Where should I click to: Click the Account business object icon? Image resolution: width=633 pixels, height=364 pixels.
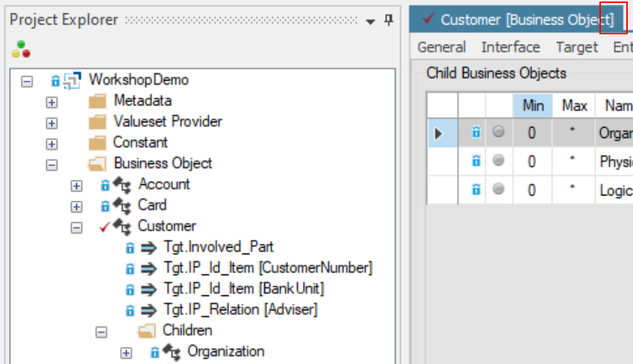tap(121, 185)
